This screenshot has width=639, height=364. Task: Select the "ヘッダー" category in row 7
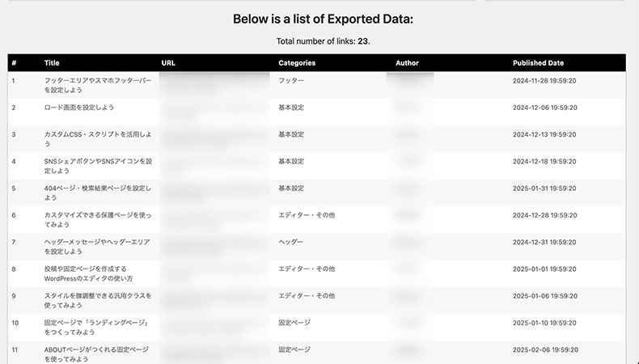291,242
